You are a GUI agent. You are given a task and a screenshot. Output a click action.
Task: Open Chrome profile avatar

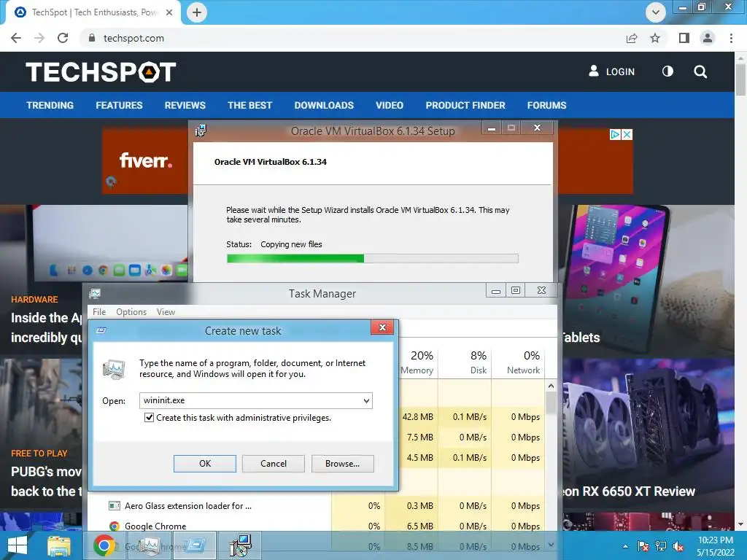coord(708,38)
